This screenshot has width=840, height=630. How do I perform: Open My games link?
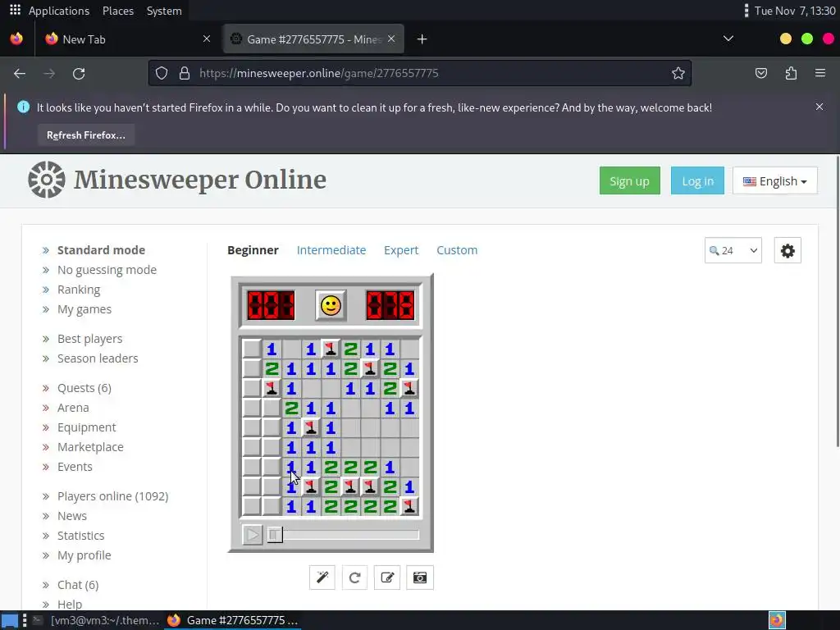[84, 309]
